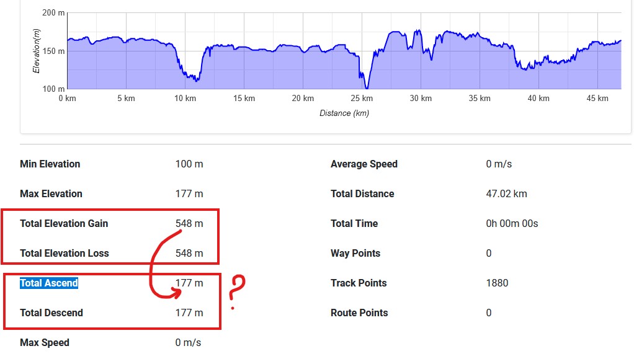
Task: Select the Total Elevation Loss label
Action: point(65,254)
